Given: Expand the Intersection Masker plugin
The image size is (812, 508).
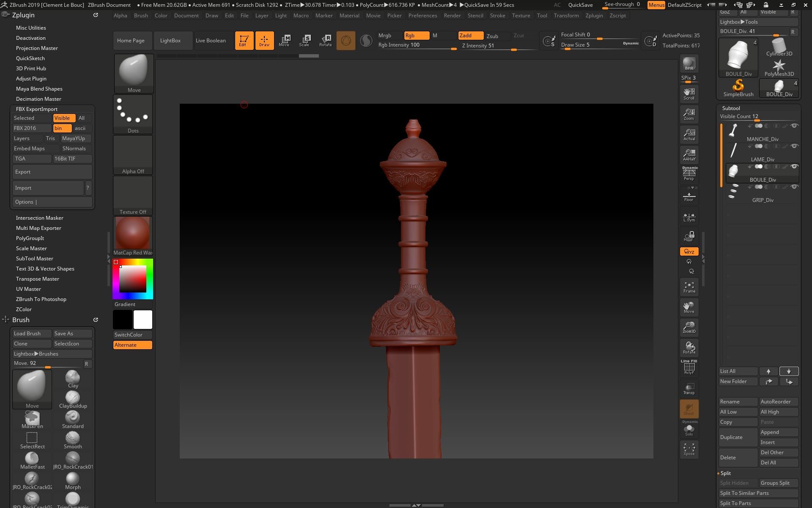Looking at the screenshot, I should [x=39, y=218].
